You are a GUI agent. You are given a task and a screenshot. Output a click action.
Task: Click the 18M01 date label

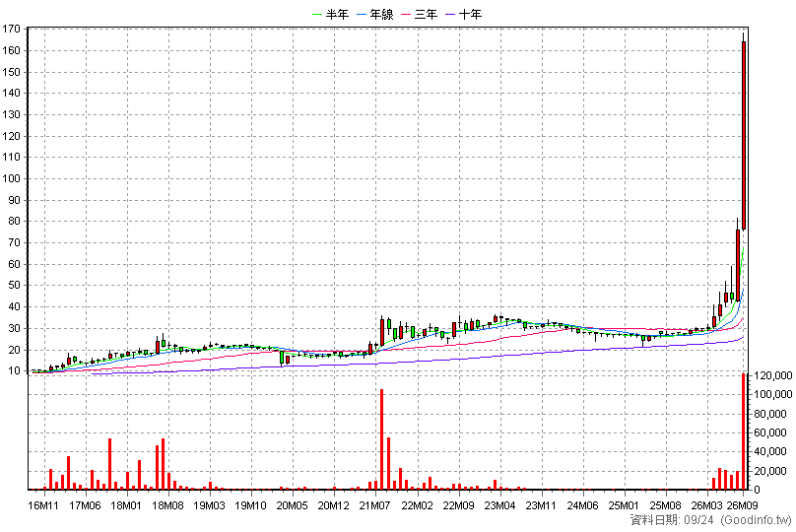tap(126, 505)
